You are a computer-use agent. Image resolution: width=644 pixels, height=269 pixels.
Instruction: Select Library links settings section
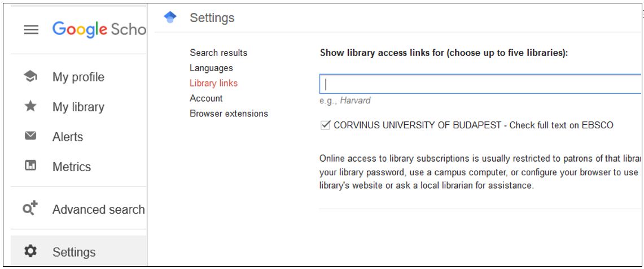click(x=213, y=83)
